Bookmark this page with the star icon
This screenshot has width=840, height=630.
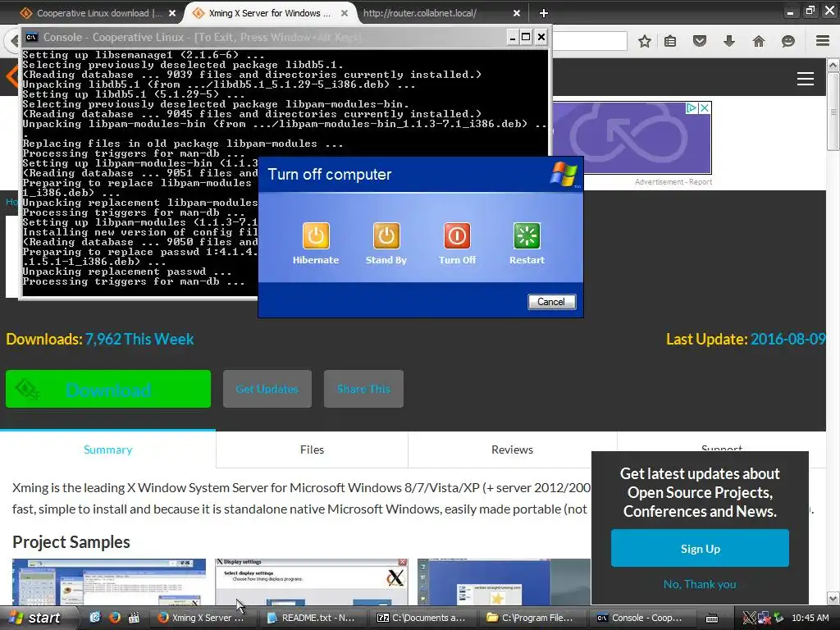click(x=645, y=41)
